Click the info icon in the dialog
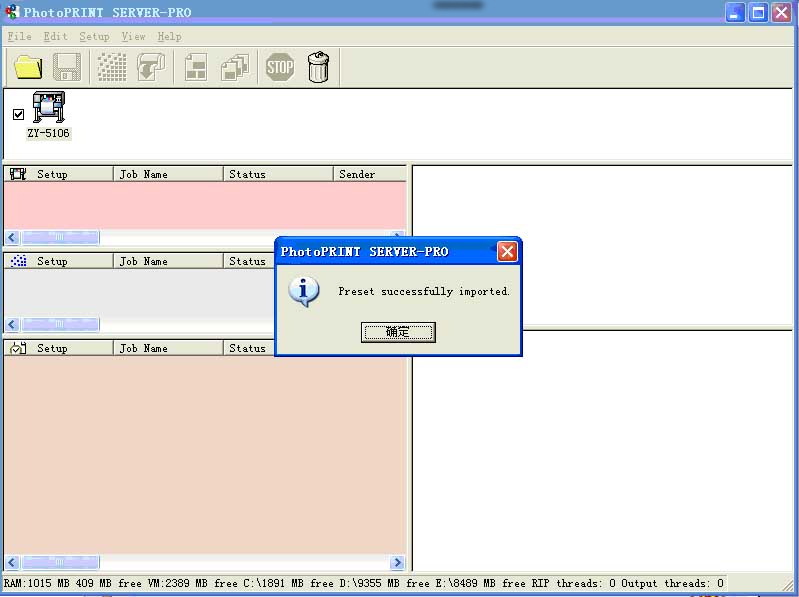 304,292
